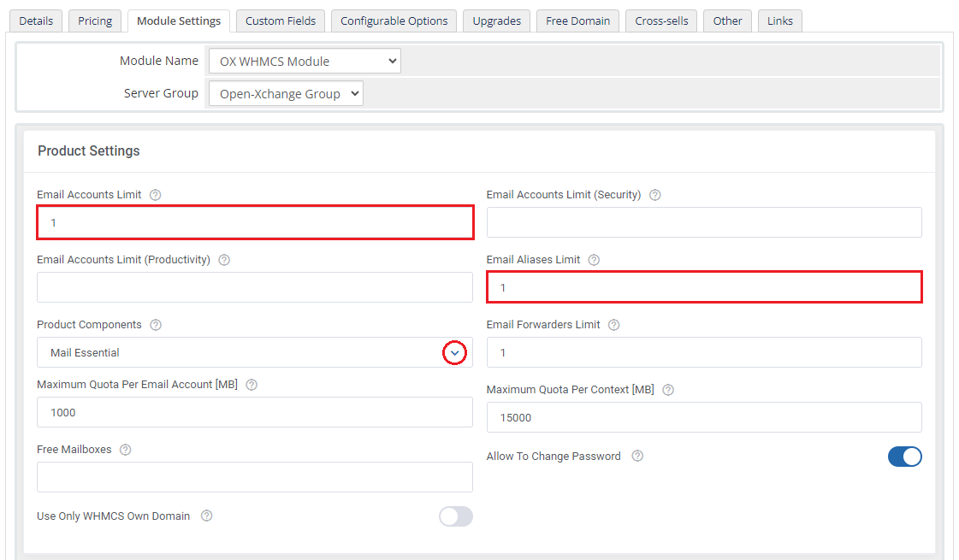
Task: Open the Free Domain tab
Action: point(577,21)
